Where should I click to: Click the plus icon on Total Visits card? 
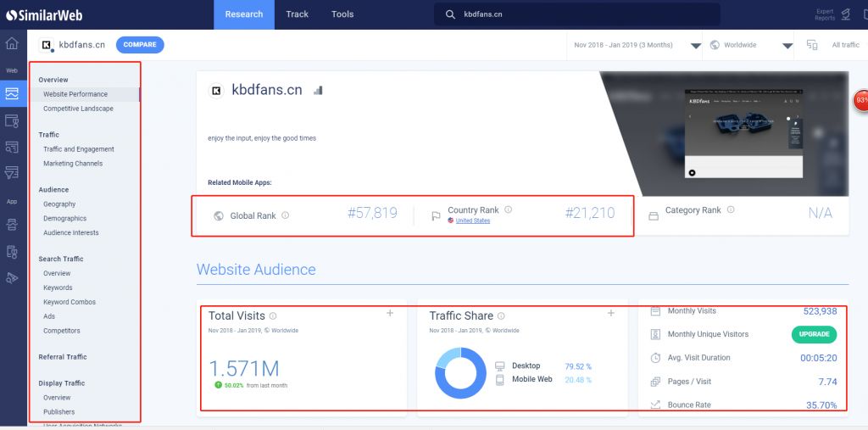coord(390,314)
